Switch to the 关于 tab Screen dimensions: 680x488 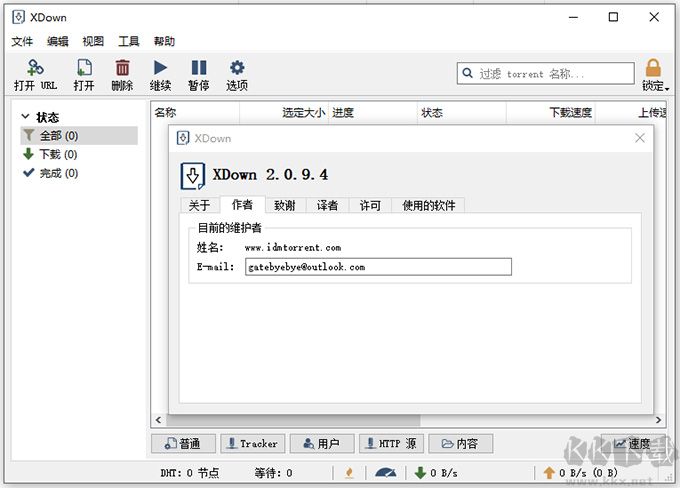click(x=199, y=205)
